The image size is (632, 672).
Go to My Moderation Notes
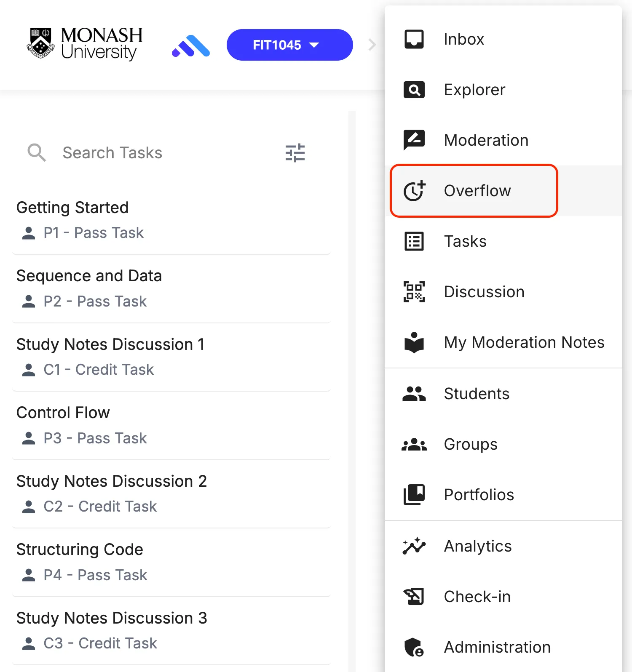click(503, 342)
